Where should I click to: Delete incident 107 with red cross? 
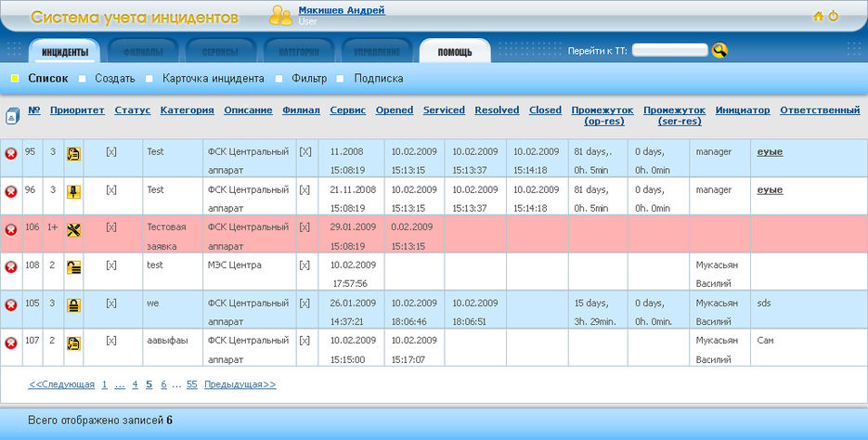(10, 343)
